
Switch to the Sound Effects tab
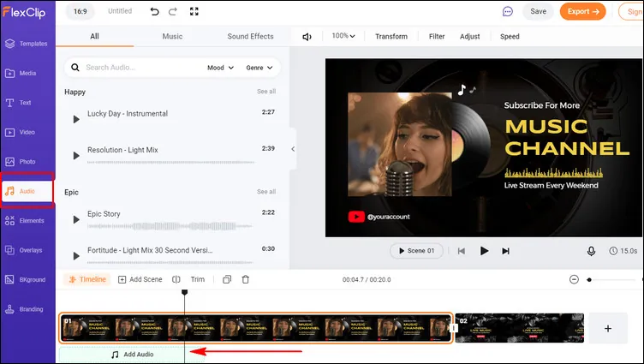(x=250, y=36)
